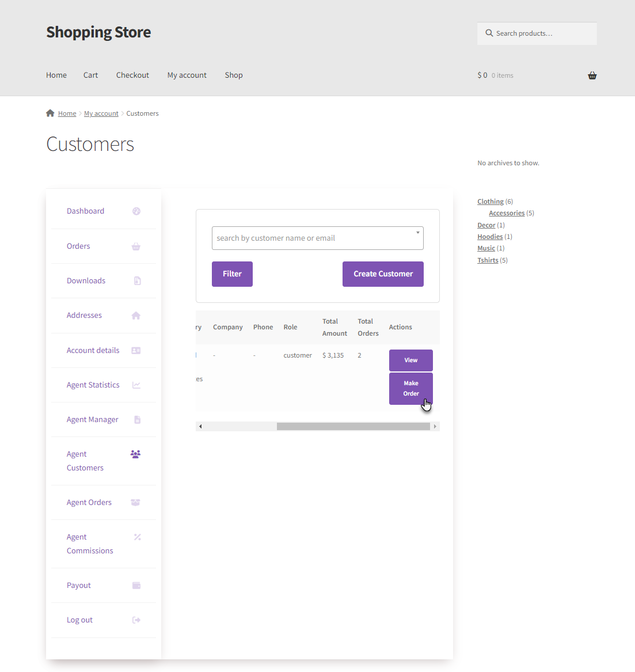This screenshot has height=672, width=635.
Task: Select Account details in sidebar
Action: click(x=93, y=351)
